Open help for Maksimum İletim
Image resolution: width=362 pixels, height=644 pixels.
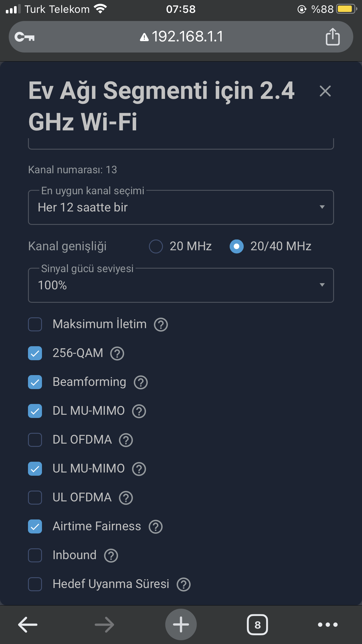pyautogui.click(x=161, y=325)
